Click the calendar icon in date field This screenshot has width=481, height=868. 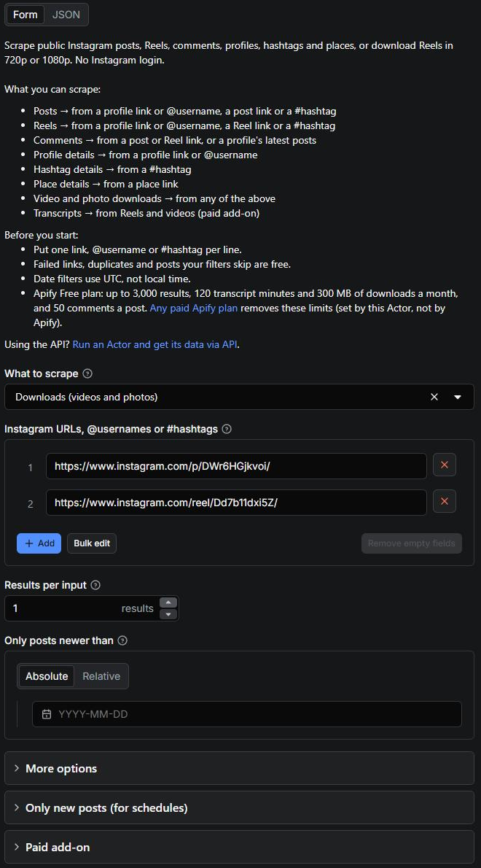point(47,714)
